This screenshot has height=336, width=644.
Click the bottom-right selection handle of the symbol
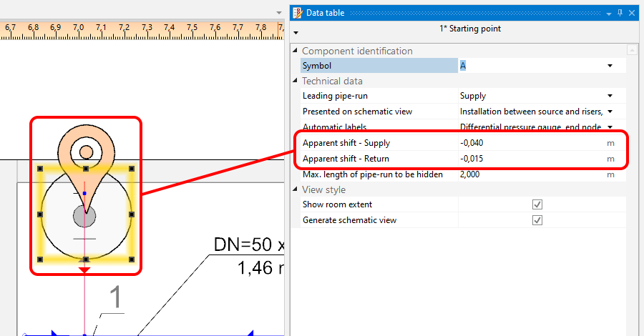[131, 259]
